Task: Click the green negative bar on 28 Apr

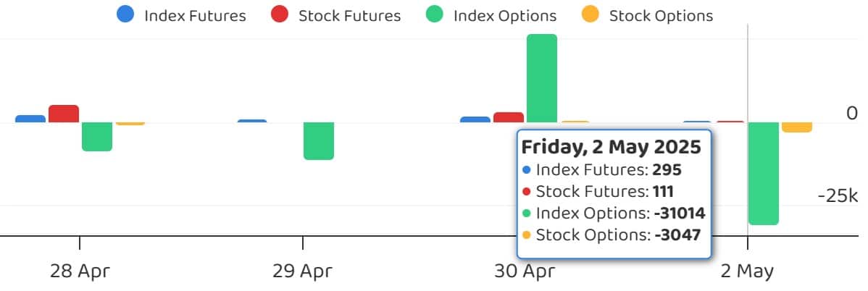Action: coord(97,136)
